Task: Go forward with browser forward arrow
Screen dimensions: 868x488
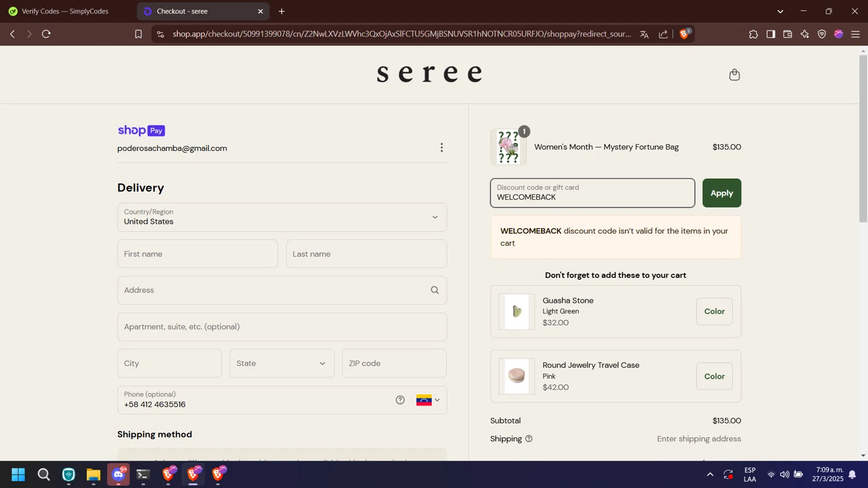Action: [x=29, y=34]
